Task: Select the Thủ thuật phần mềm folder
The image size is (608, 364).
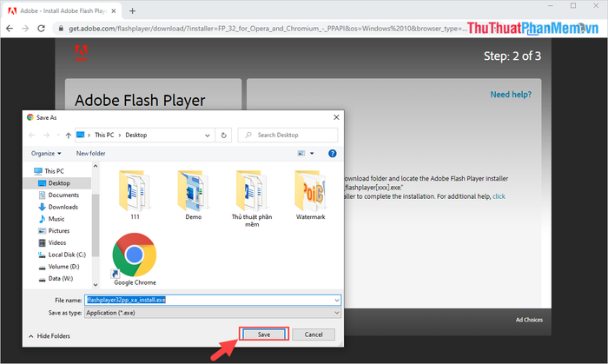Action: (x=252, y=198)
